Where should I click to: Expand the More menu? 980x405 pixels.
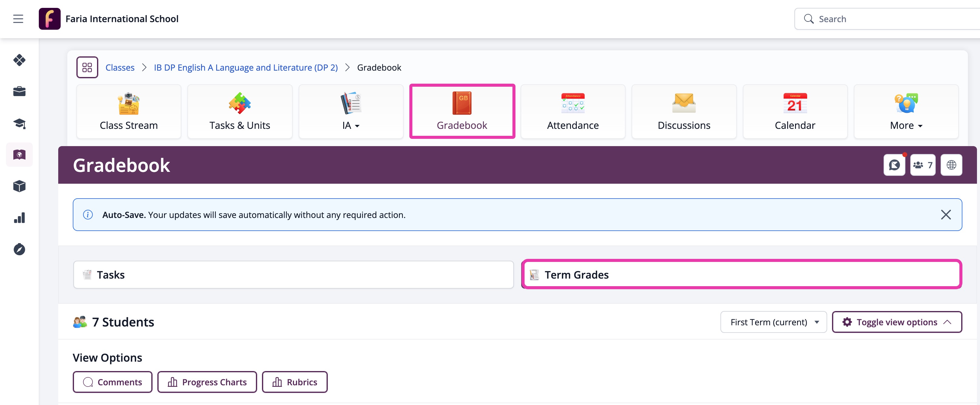pos(906,125)
